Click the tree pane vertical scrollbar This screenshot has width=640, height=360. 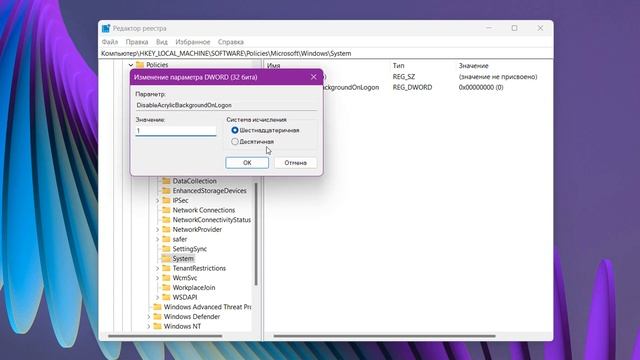[256, 234]
